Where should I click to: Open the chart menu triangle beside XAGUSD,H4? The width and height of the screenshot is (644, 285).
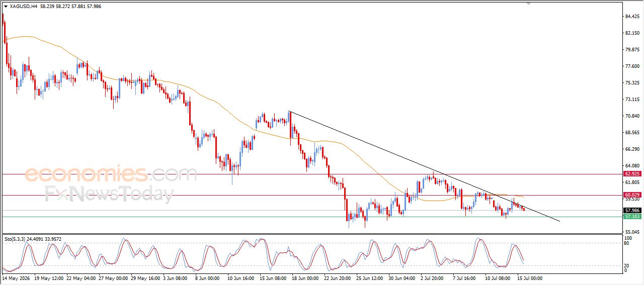click(x=6, y=7)
